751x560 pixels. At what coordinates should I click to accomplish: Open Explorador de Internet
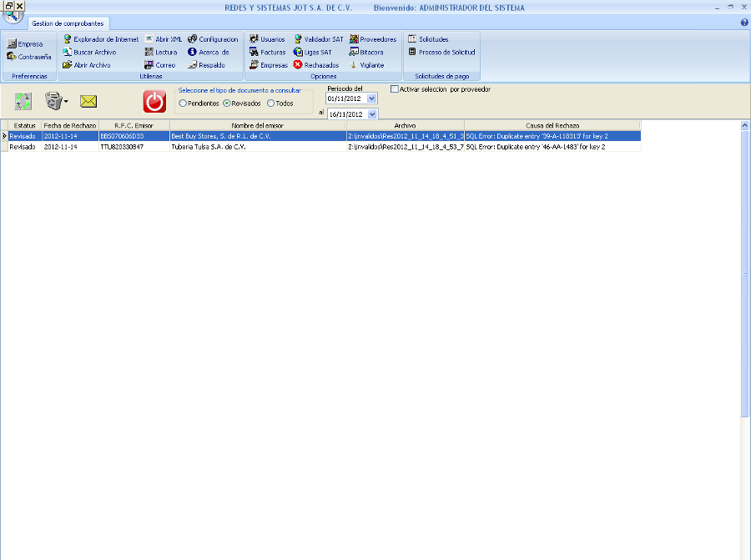point(100,39)
